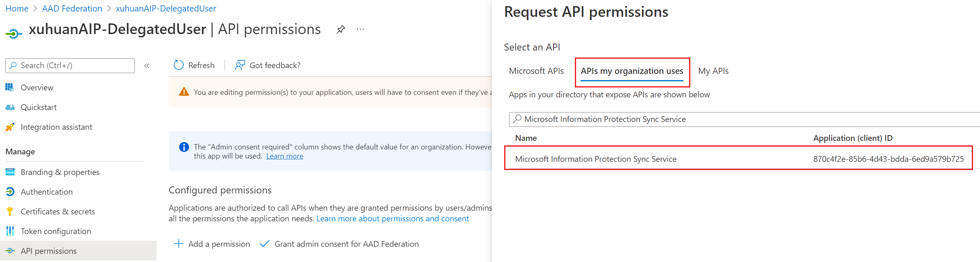Open Certificates & secrets
The width and height of the screenshot is (980, 262).
point(58,211)
